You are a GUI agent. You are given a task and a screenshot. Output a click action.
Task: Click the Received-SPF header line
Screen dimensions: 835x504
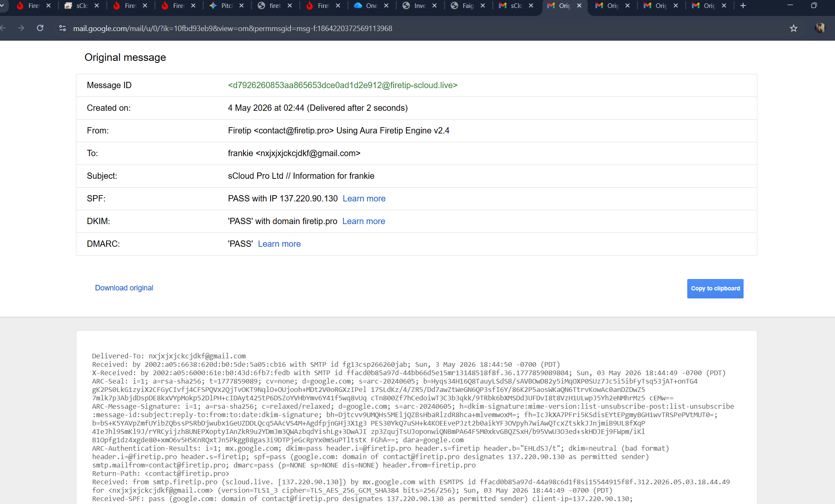(362, 499)
